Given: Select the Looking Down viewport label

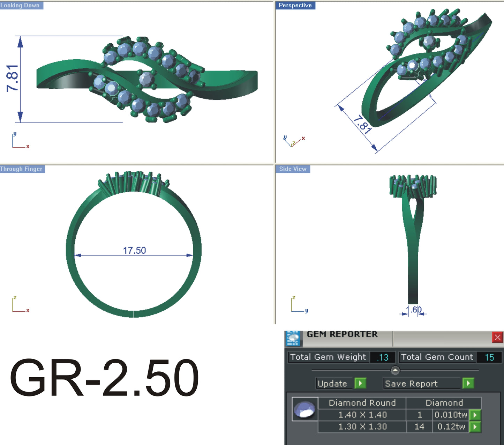Looking at the screenshot, I should coord(21,5).
